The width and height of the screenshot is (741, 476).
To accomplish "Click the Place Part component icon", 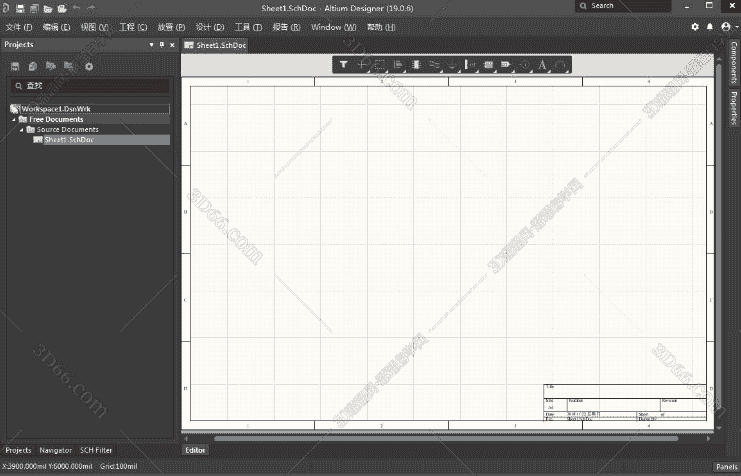I will (416, 64).
